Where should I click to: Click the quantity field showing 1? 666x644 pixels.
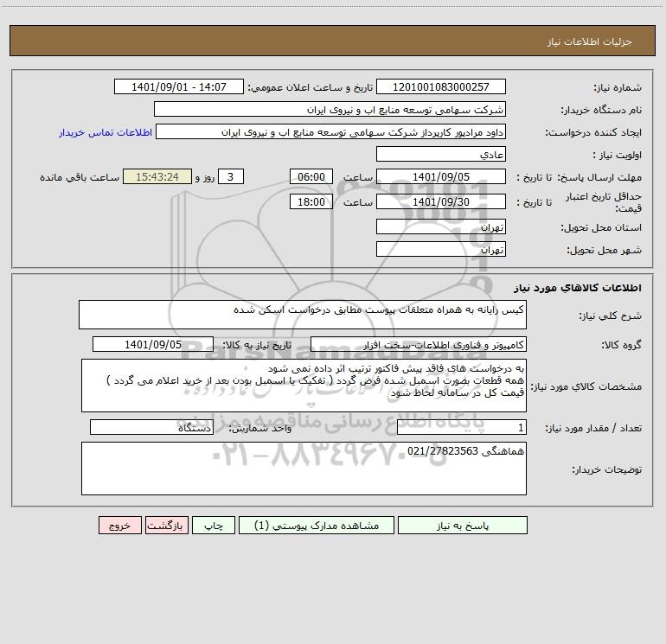point(462,428)
